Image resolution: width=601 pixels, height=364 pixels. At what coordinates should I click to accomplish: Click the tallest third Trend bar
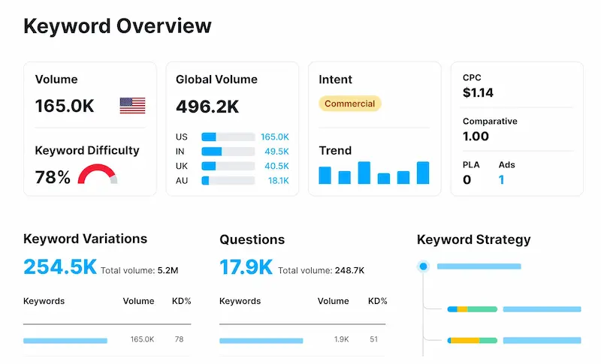[364, 173]
